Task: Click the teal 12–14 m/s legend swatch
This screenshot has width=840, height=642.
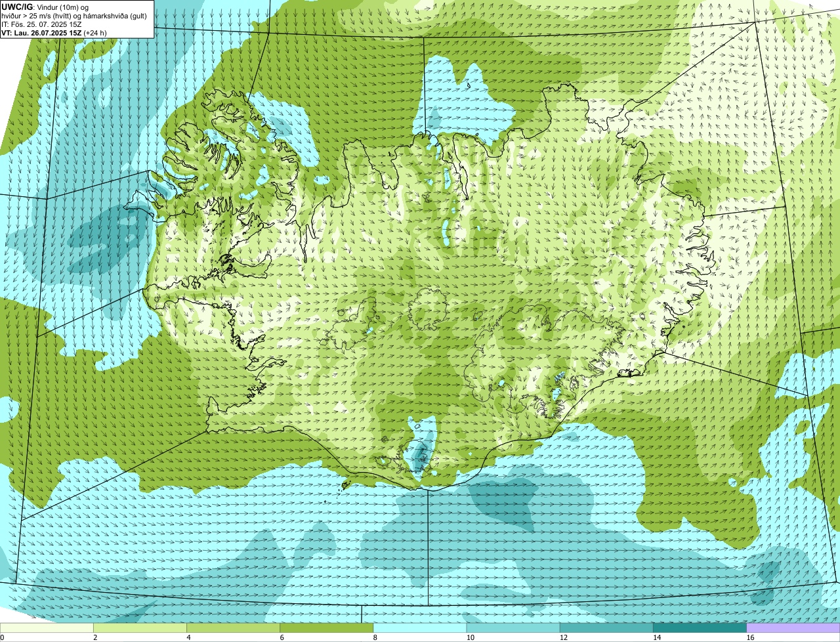Action: pos(606,628)
